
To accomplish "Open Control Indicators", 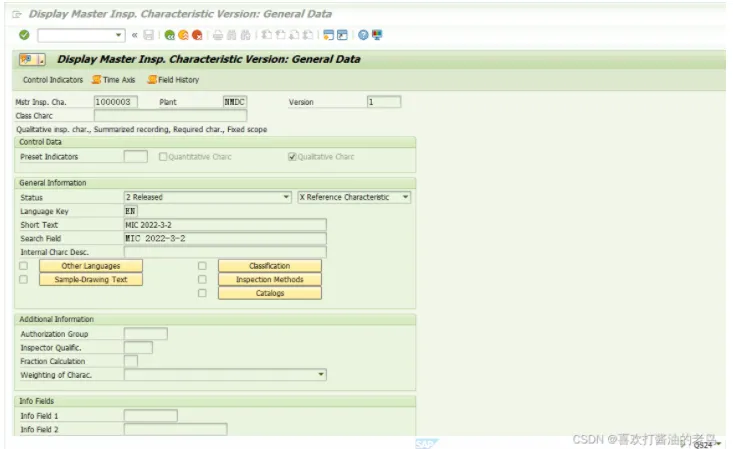I will tap(53, 80).
